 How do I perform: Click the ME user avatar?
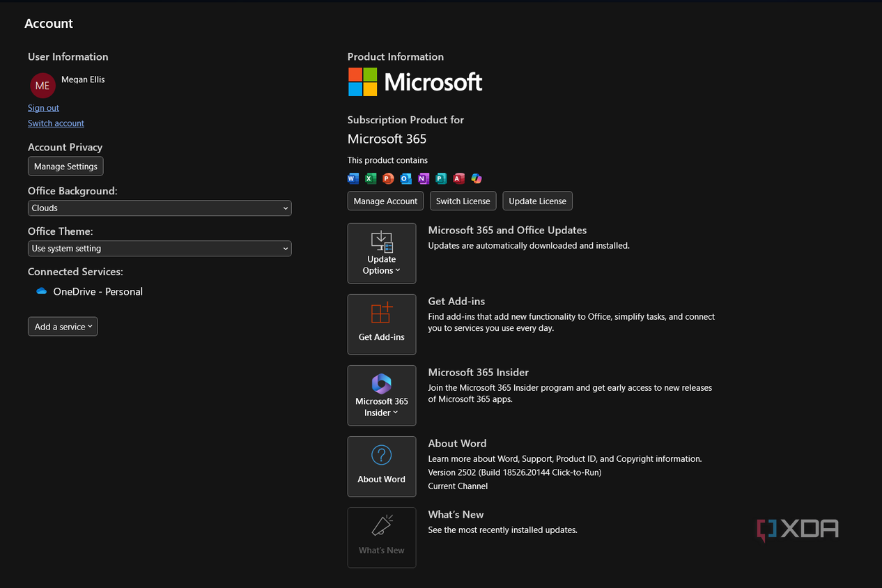[x=42, y=85]
